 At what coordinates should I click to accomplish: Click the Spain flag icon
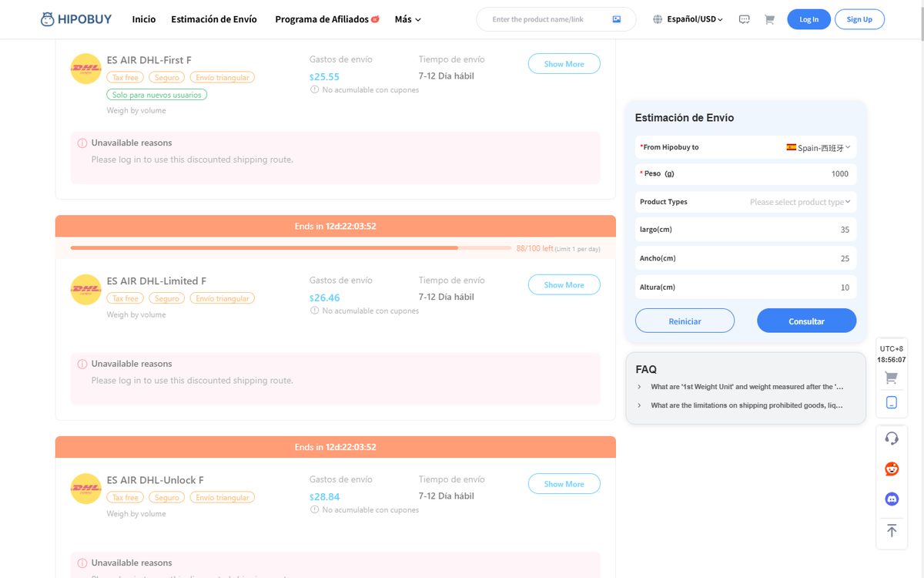click(x=791, y=147)
